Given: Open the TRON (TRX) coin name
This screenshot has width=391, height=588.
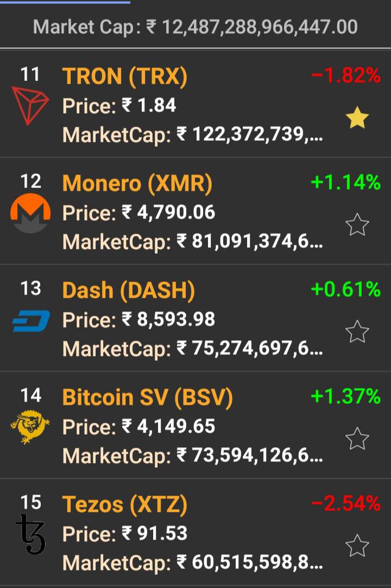Looking at the screenshot, I should 125,77.
